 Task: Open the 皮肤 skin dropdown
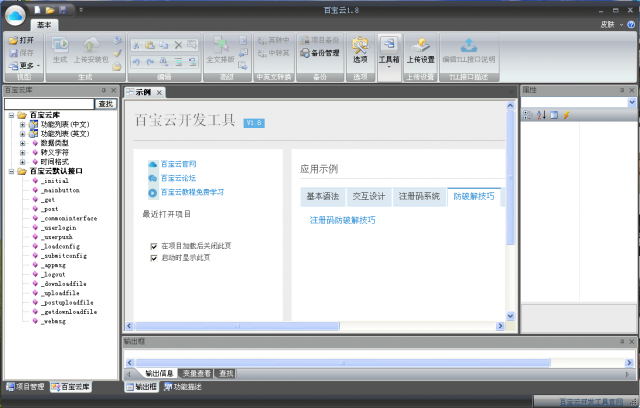point(611,24)
